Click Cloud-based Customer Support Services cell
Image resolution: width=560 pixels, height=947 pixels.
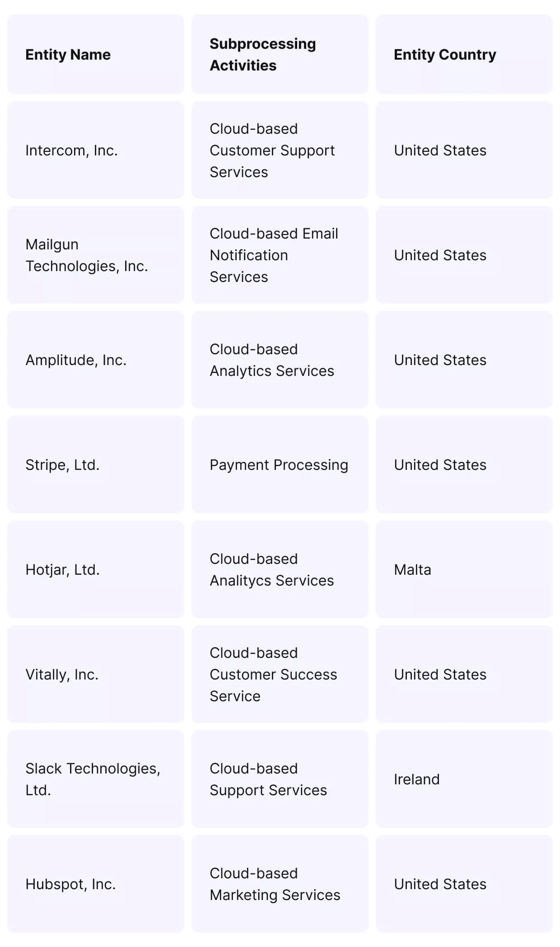pyautogui.click(x=280, y=150)
